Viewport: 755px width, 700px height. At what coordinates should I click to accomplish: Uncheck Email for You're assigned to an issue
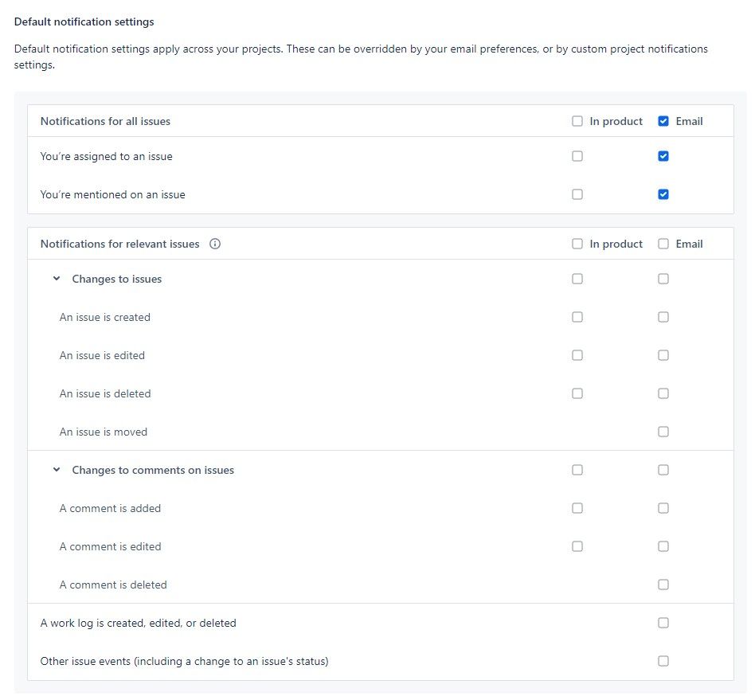[x=663, y=156]
